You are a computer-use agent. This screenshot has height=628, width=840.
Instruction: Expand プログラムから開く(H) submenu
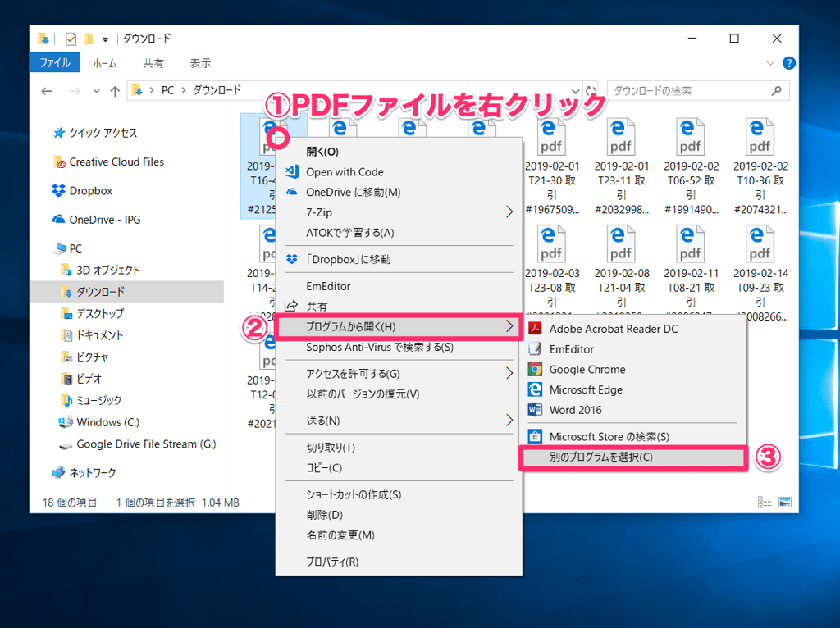pyautogui.click(x=509, y=326)
